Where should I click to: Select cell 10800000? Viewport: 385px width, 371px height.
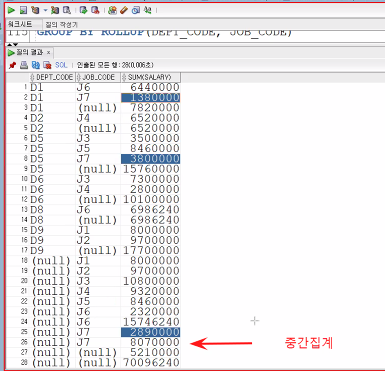151,281
